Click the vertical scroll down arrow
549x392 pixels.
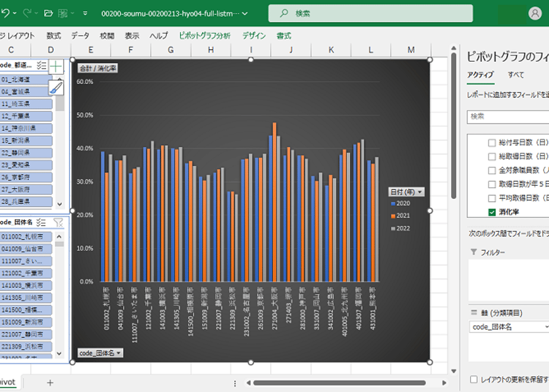point(454,371)
